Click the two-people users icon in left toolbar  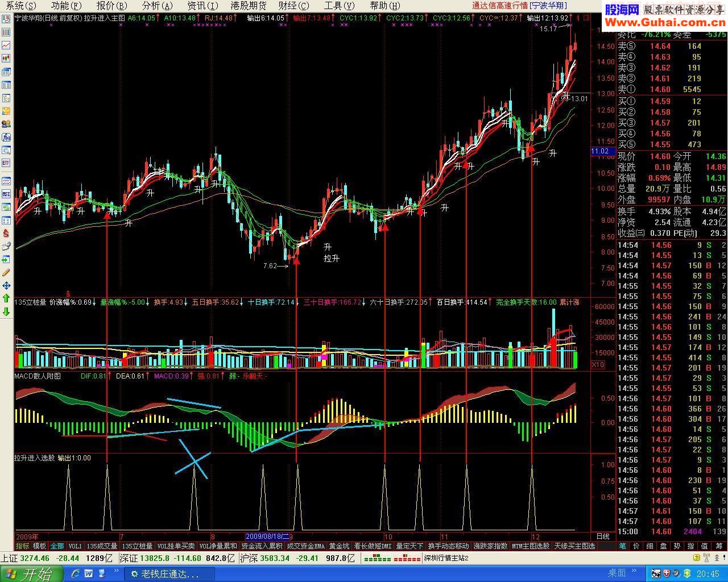6,124
